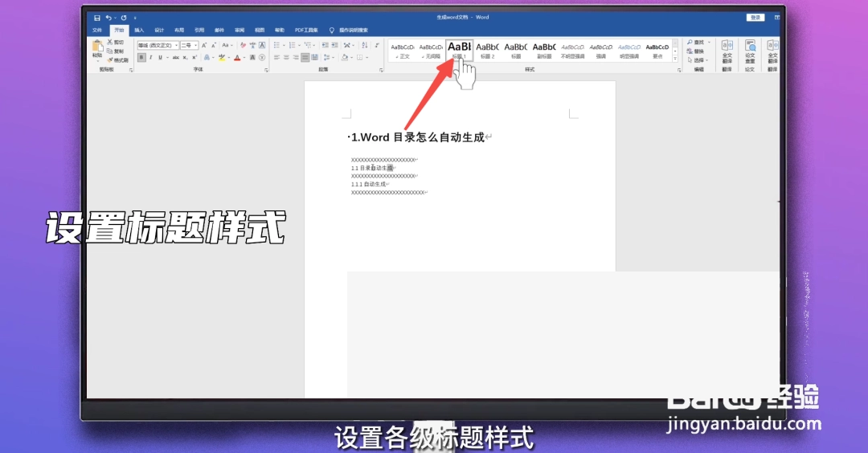This screenshot has width=868, height=453.
Task: Decrease paragraph indent
Action: (x=325, y=45)
